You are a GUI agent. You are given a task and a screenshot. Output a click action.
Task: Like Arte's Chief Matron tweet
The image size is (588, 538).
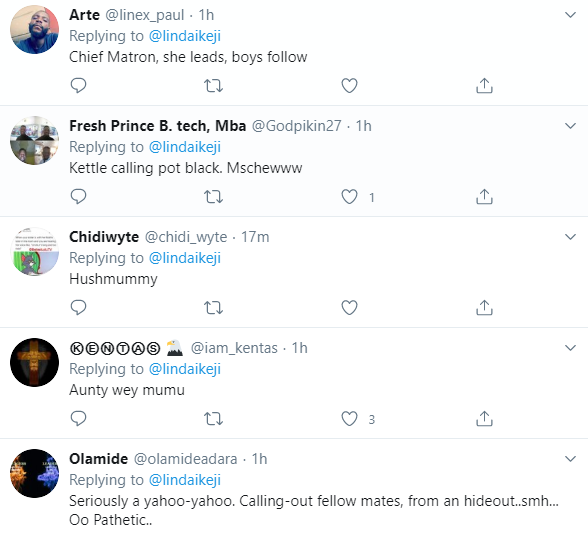coord(349,85)
